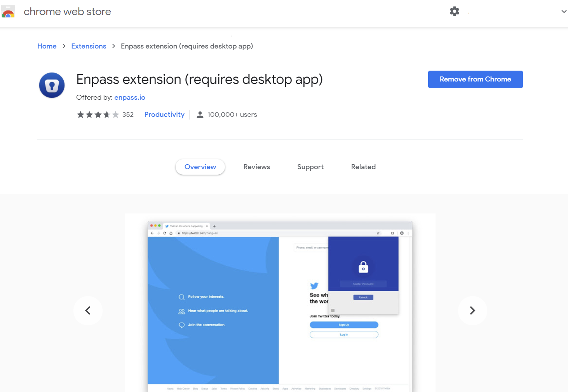This screenshot has width=568, height=392.
Task: Click the users person icon
Action: (x=200, y=114)
